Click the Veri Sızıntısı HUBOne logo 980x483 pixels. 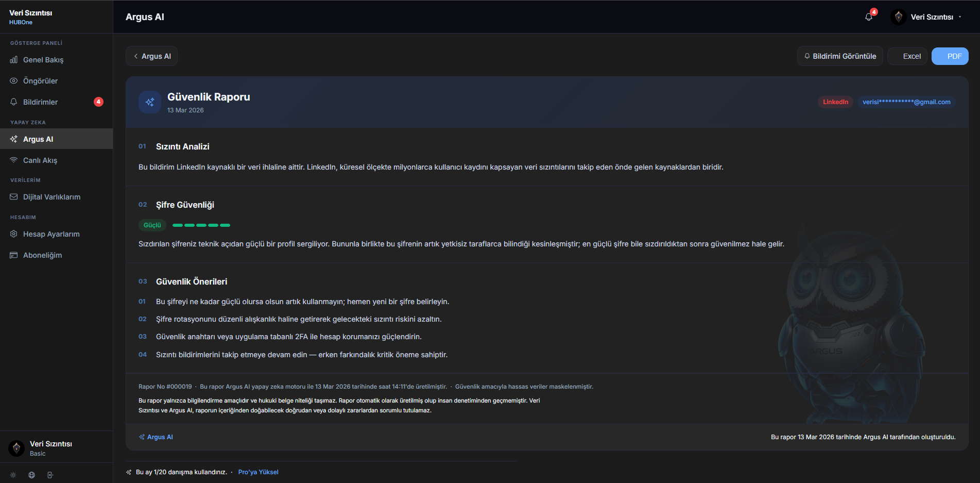point(31,17)
